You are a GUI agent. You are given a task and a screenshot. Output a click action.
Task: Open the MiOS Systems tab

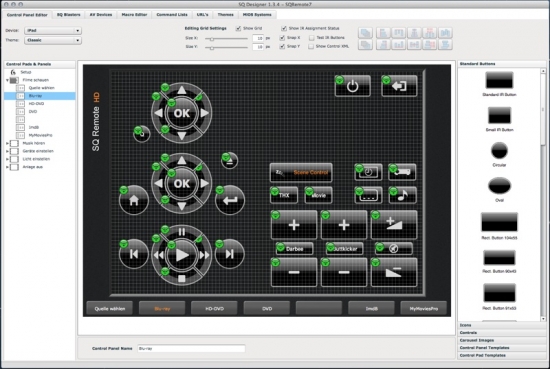(257, 15)
